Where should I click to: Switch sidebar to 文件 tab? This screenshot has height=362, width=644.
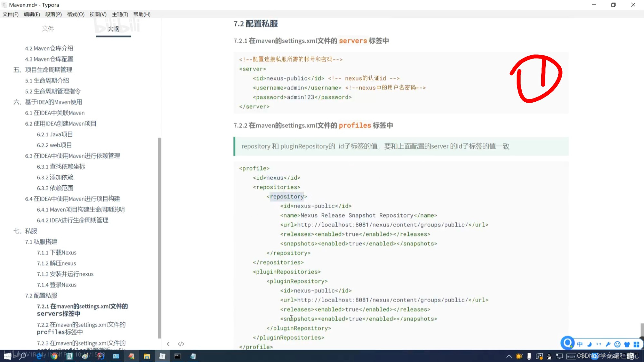pos(48,29)
